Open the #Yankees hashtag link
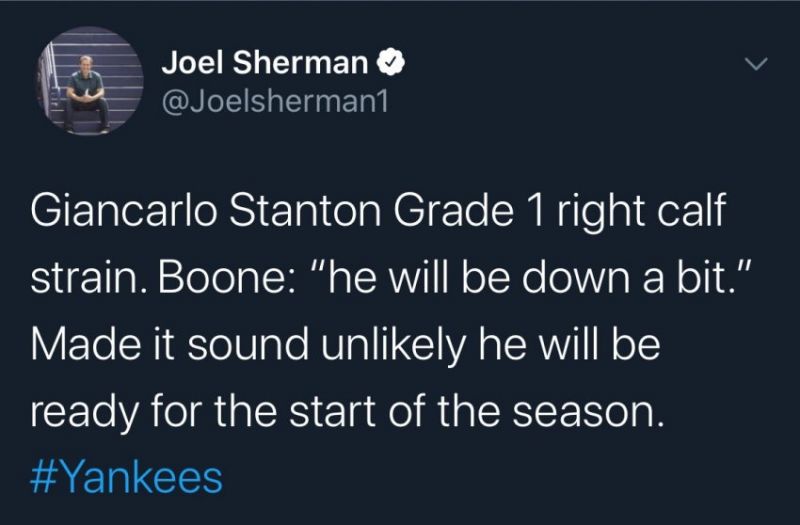This screenshot has height=525, width=800. 127,479
